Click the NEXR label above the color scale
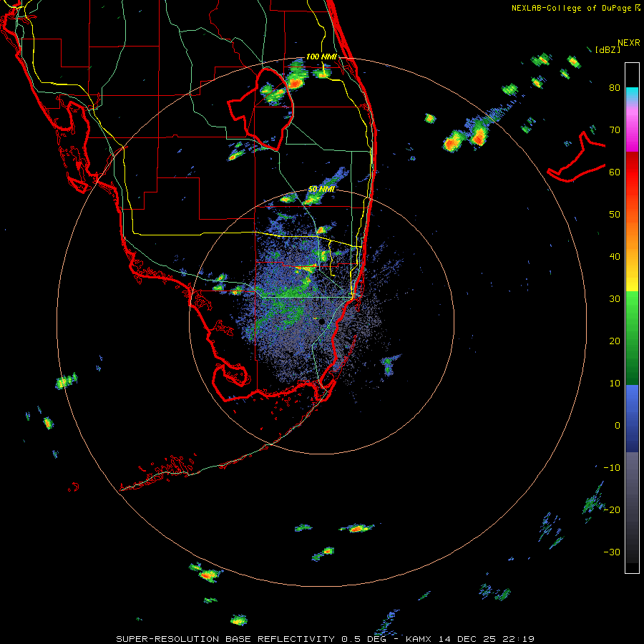Viewport: 644px width, 644px height. tap(629, 43)
